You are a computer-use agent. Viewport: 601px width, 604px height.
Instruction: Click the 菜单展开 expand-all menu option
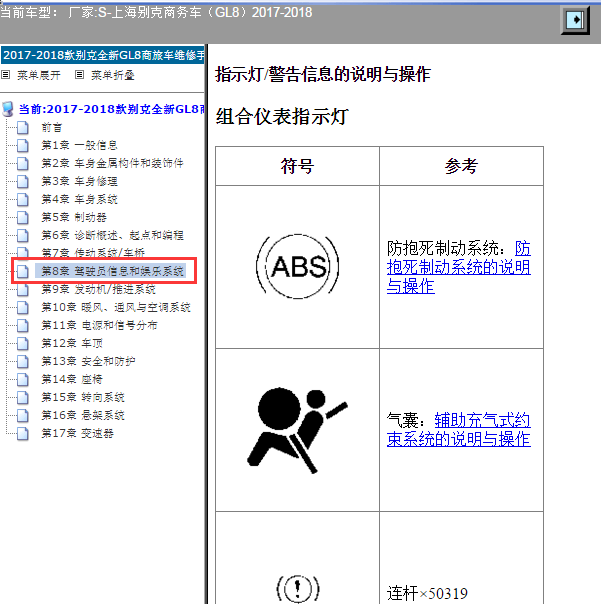pyautogui.click(x=39, y=75)
